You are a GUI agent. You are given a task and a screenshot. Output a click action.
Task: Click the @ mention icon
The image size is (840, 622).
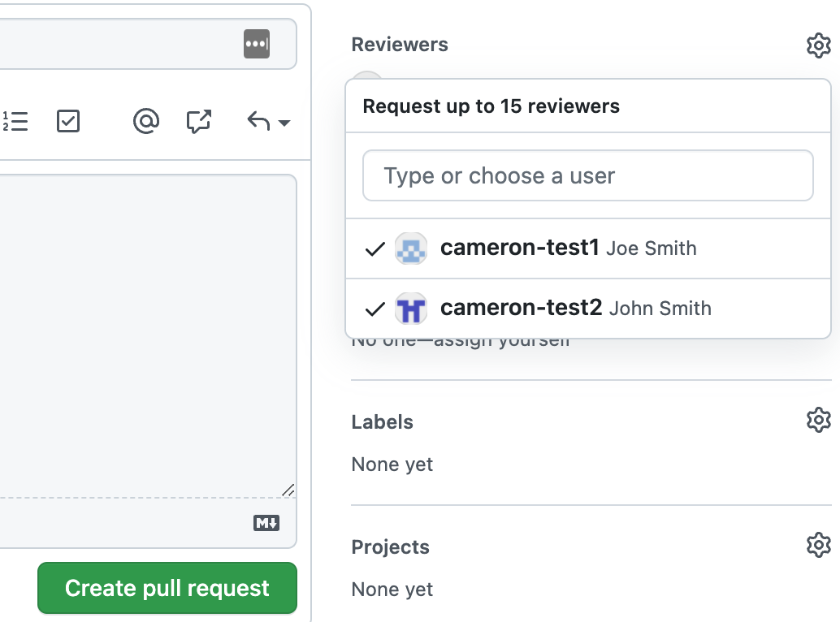(145, 122)
